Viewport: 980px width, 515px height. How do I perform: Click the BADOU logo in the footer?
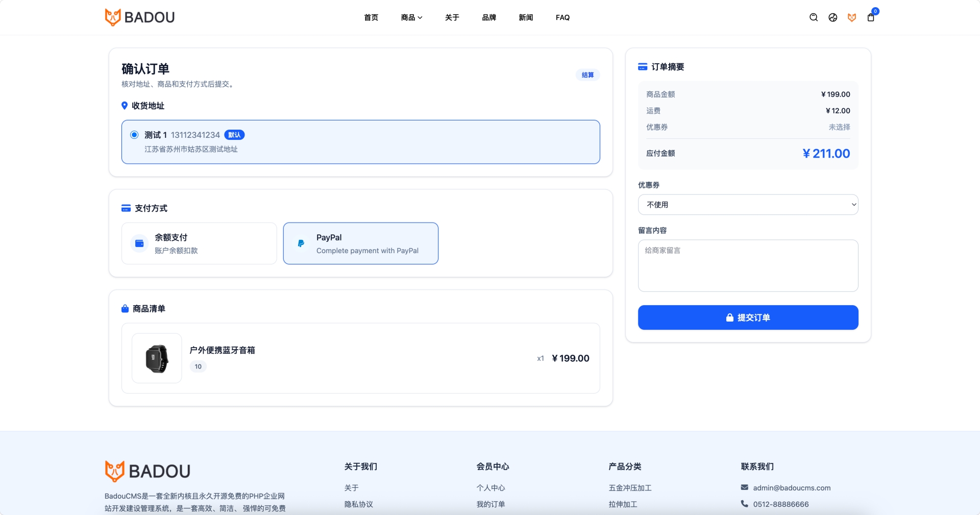(x=148, y=471)
